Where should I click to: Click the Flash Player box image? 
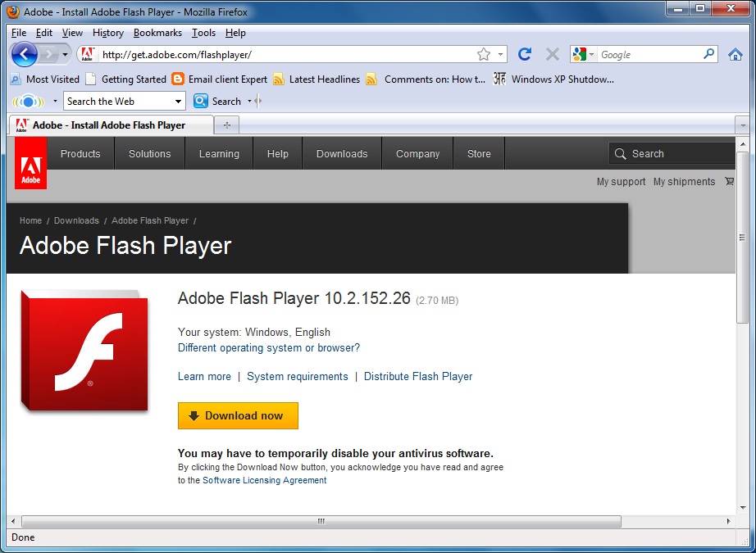pyautogui.click(x=84, y=351)
